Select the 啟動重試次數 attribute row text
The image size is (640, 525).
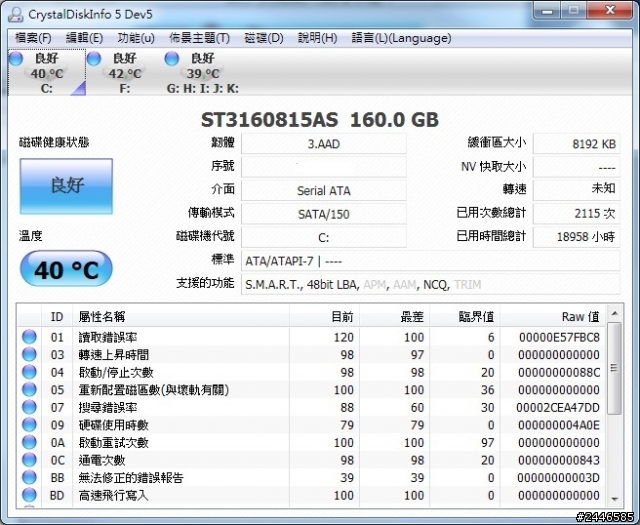114,443
